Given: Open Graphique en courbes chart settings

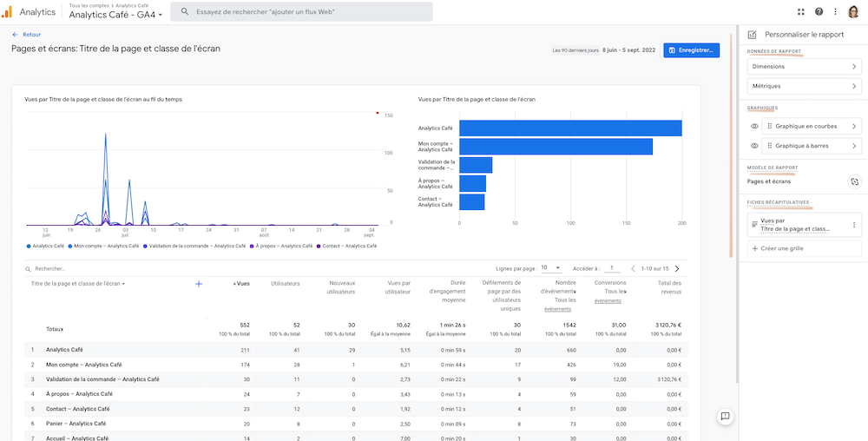Looking at the screenshot, I should 812,126.
